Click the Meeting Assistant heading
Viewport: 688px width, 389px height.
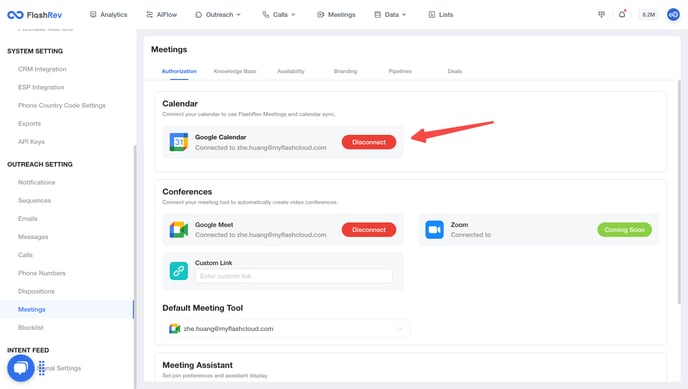197,365
